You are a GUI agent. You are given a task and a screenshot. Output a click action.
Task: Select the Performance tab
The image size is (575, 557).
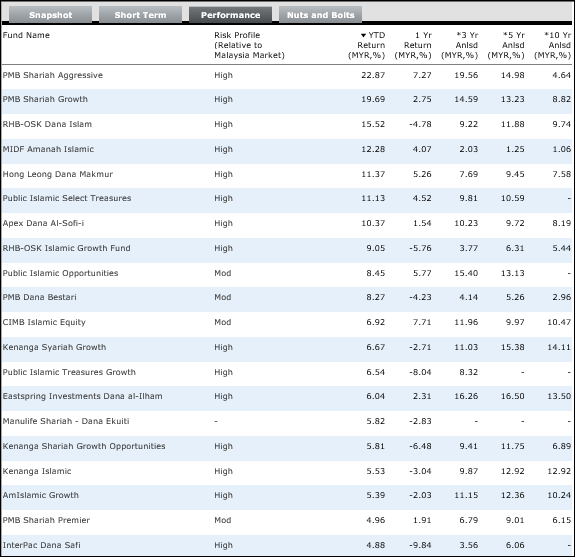tap(230, 15)
